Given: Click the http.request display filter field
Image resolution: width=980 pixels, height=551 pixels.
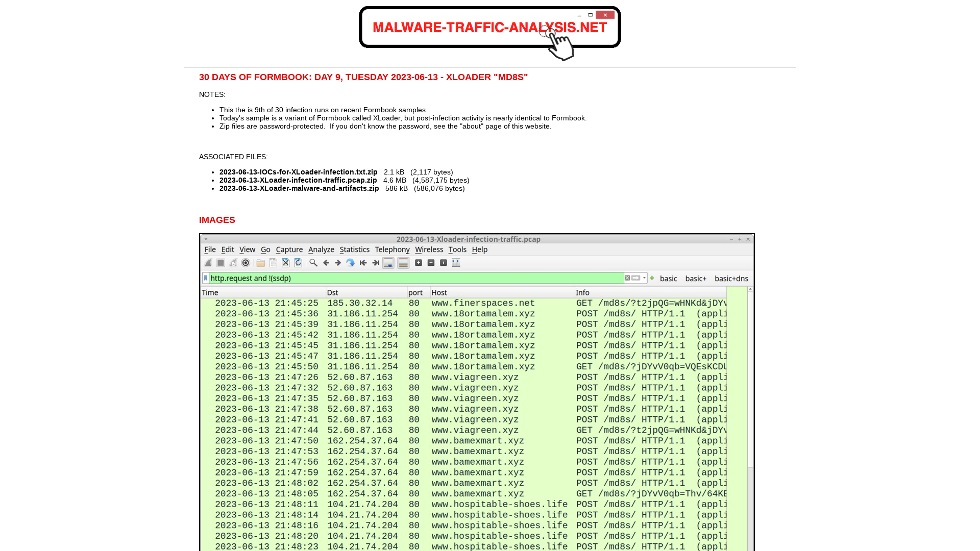Looking at the screenshot, I should click(x=416, y=278).
